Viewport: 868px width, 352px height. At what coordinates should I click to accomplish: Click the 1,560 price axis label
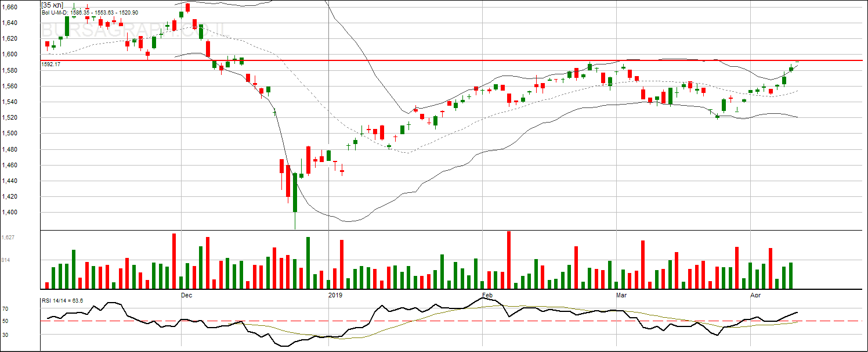click(x=9, y=86)
